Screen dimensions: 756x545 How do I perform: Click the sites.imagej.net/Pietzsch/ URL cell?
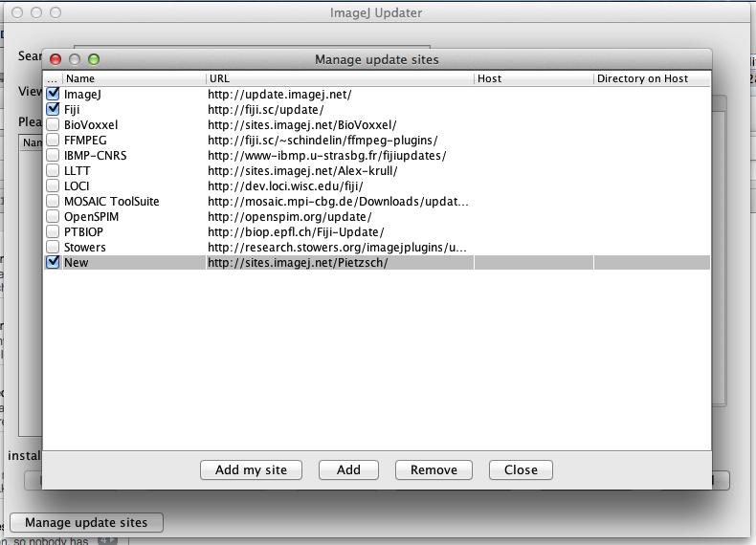[x=340, y=263]
